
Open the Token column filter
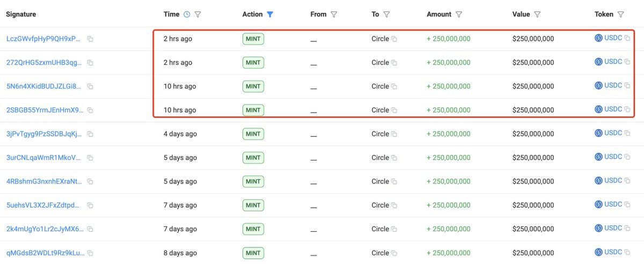[621, 14]
